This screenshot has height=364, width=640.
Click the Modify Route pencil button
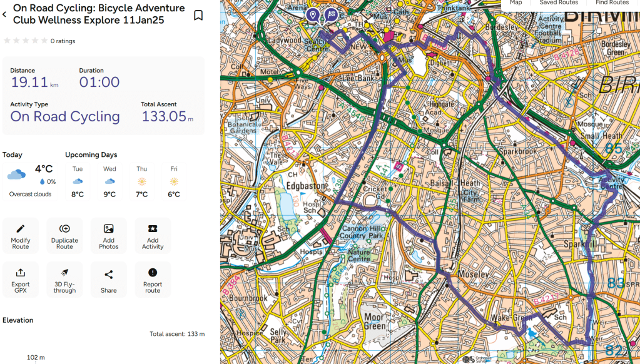[21, 236]
